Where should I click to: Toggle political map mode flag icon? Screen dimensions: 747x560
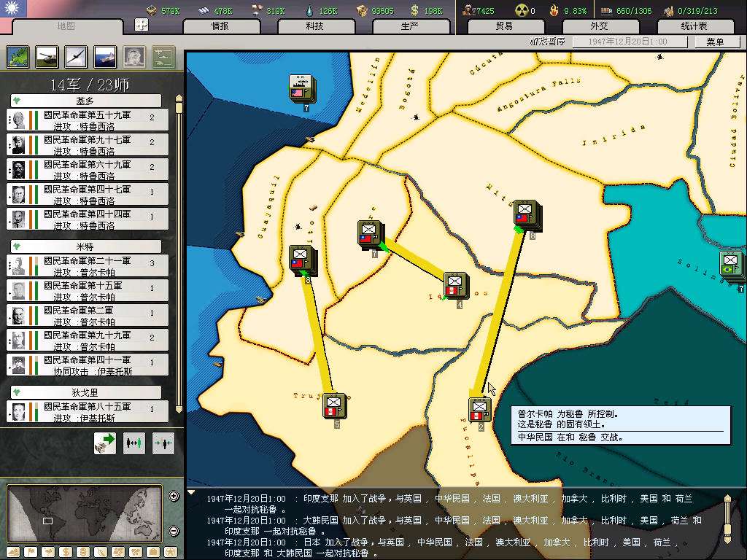pos(31,551)
